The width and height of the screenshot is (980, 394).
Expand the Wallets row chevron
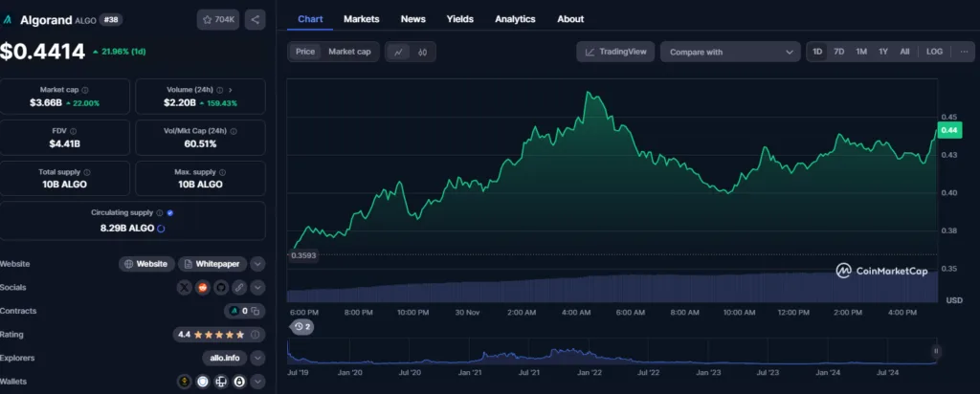click(x=258, y=381)
